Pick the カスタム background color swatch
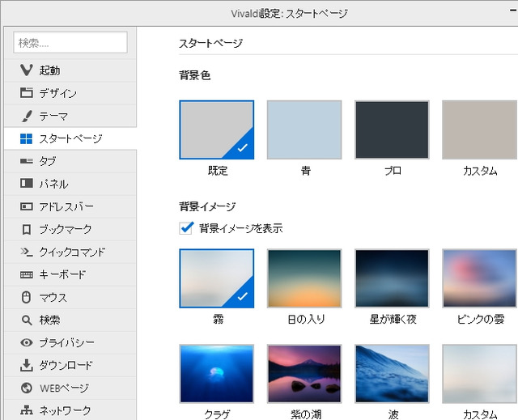 click(x=479, y=129)
